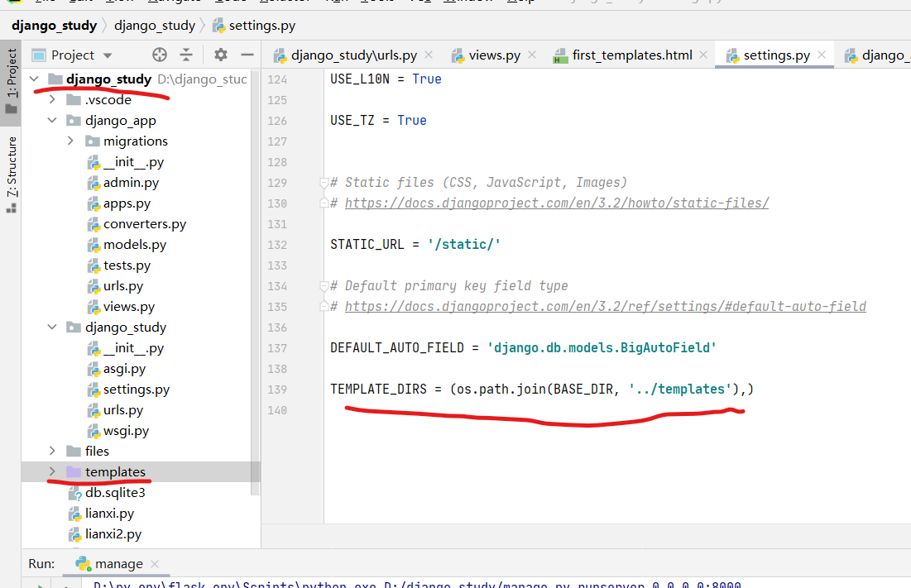Image resolution: width=911 pixels, height=588 pixels.
Task: Select asgi.py file
Action: click(x=124, y=369)
